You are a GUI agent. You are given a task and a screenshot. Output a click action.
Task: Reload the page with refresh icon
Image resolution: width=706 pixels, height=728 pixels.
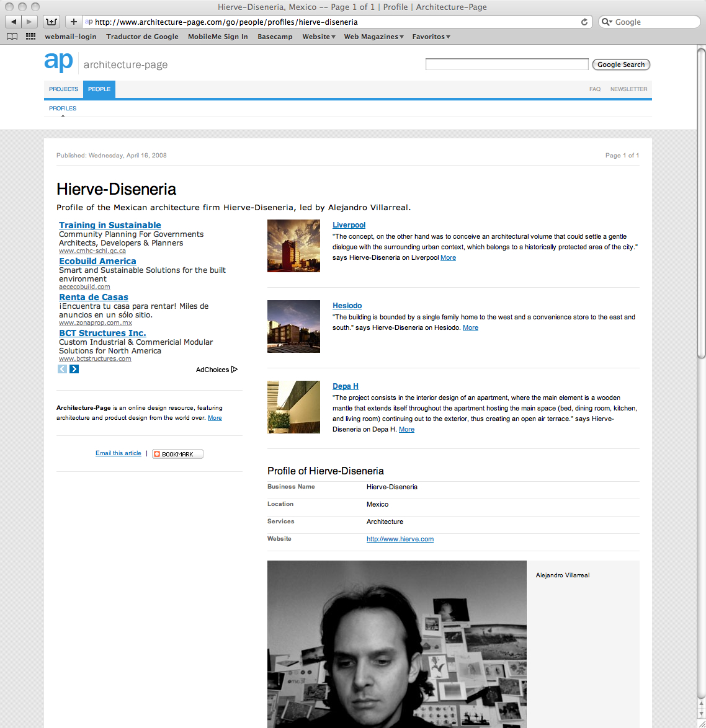click(584, 22)
